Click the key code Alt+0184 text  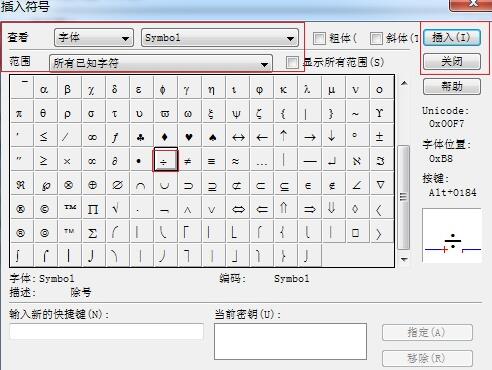(x=452, y=192)
